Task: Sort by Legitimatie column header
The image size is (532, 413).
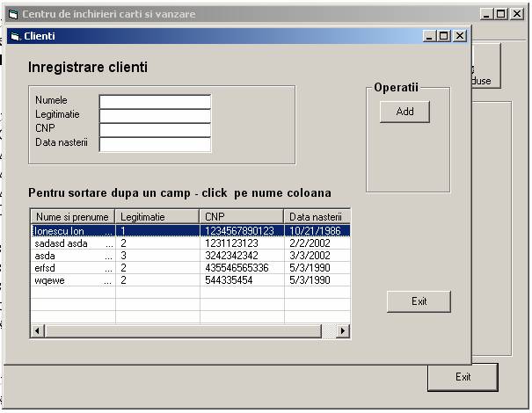Action: [x=157, y=217]
